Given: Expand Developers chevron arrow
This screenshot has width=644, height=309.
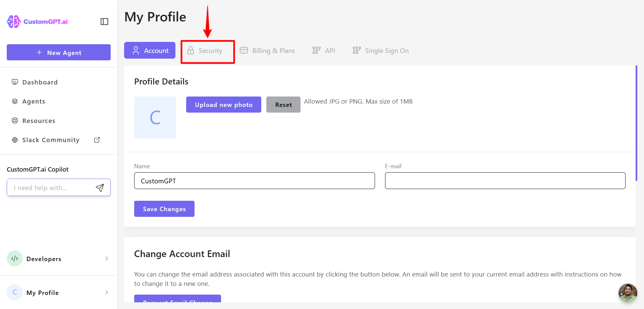Looking at the screenshot, I should [x=107, y=258].
